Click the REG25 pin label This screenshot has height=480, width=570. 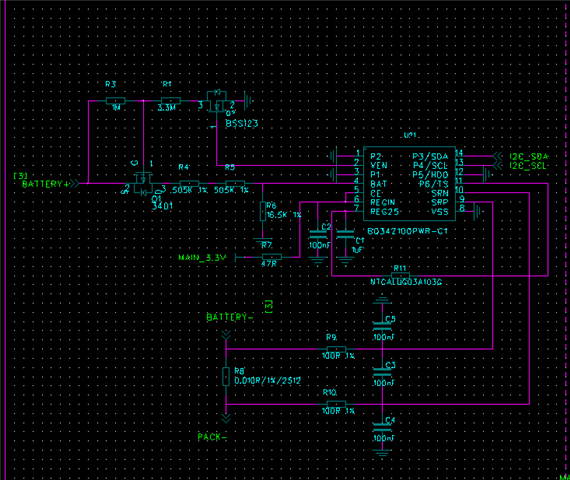(385, 212)
